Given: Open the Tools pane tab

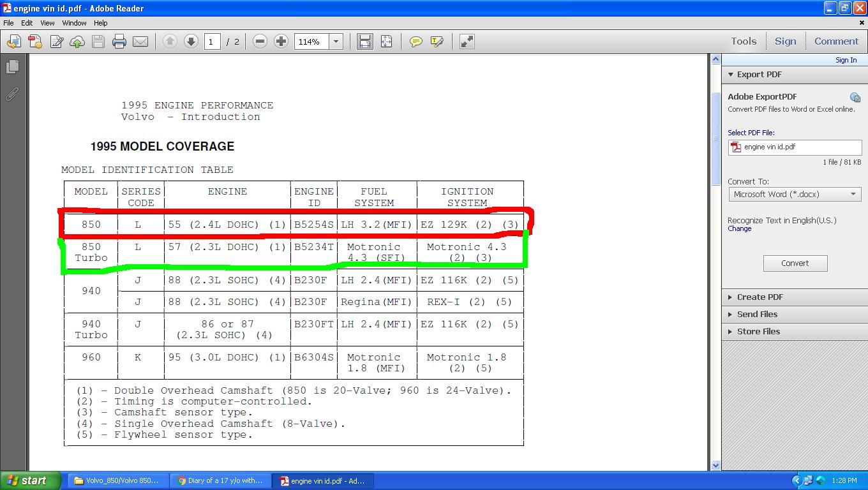Looking at the screenshot, I should coord(744,41).
